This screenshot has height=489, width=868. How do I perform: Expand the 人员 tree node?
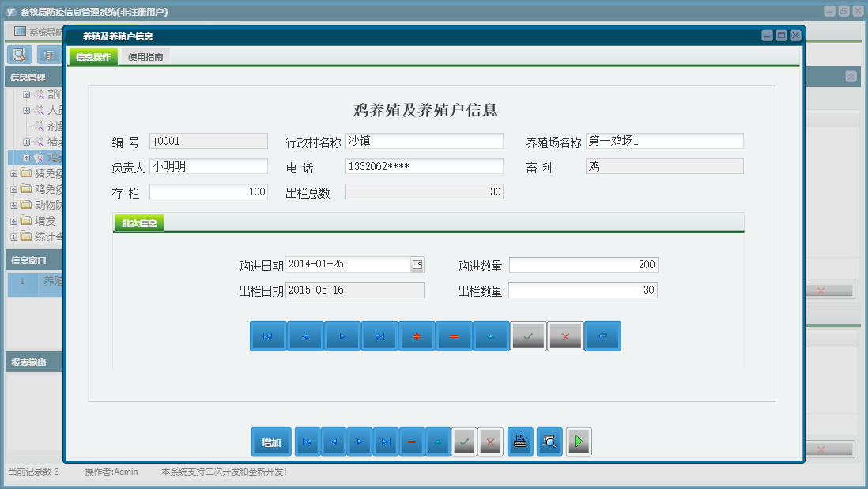(x=26, y=110)
